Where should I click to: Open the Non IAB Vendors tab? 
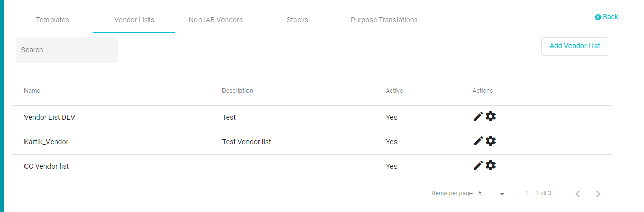(216, 20)
